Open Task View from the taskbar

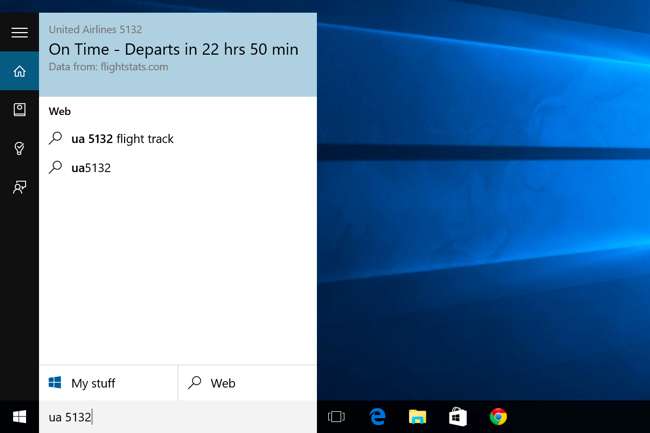[x=336, y=416]
